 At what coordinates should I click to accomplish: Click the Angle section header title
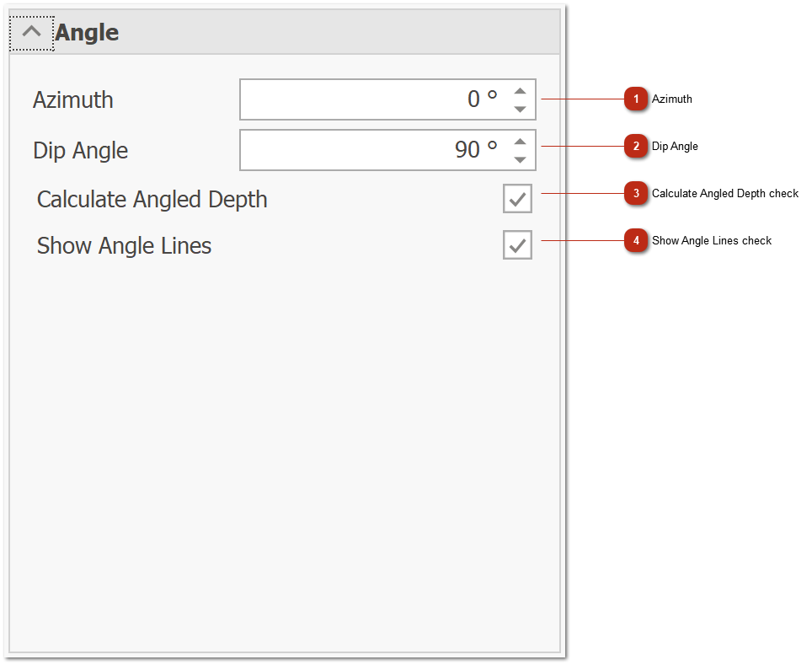coord(87,33)
